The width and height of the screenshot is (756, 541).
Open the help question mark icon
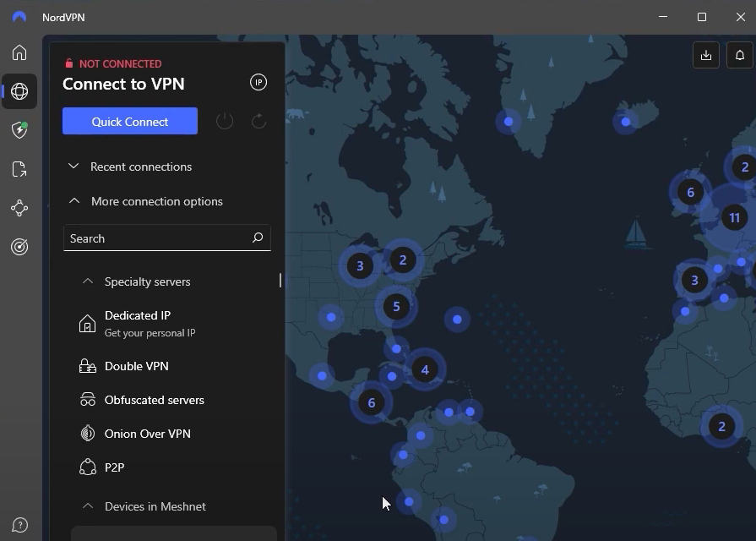coord(19,525)
